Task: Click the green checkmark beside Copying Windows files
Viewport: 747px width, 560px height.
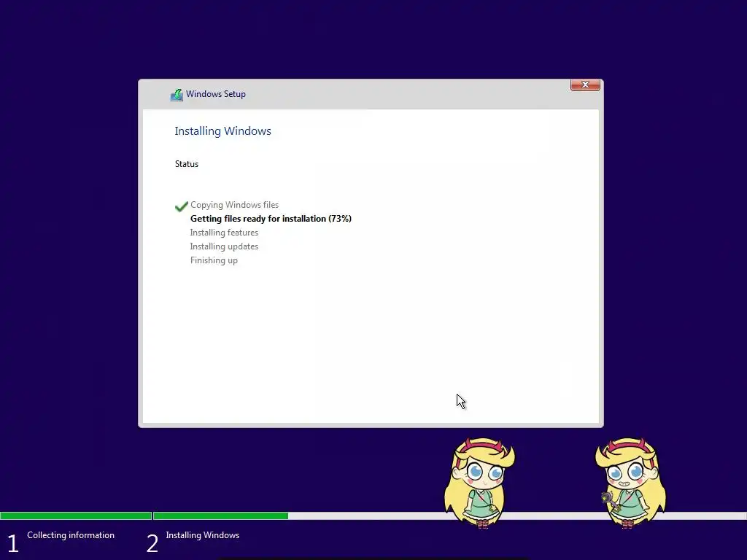Action: pos(182,206)
